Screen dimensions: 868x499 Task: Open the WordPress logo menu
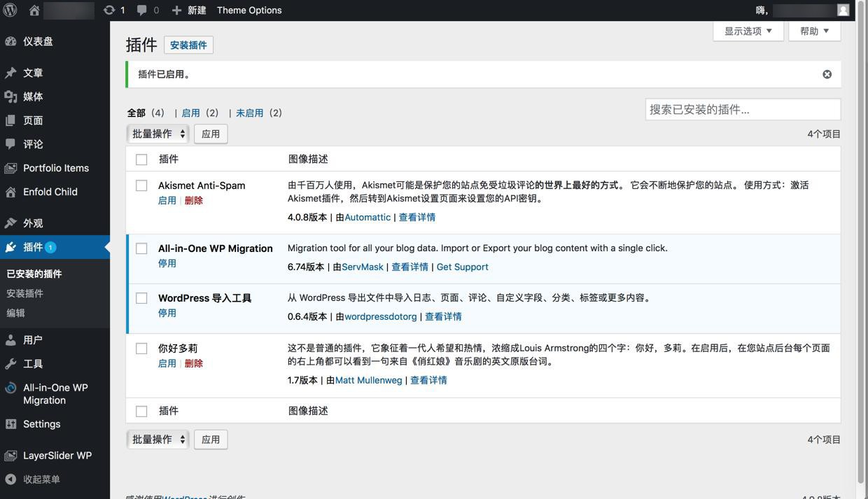tap(10, 10)
